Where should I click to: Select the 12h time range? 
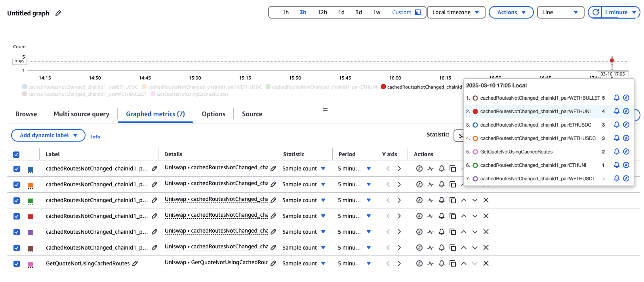[322, 12]
